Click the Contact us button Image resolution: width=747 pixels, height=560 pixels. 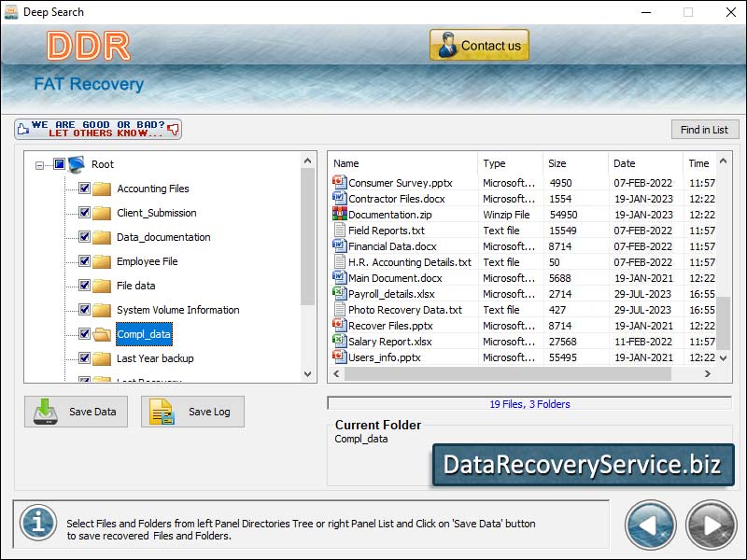(x=478, y=44)
